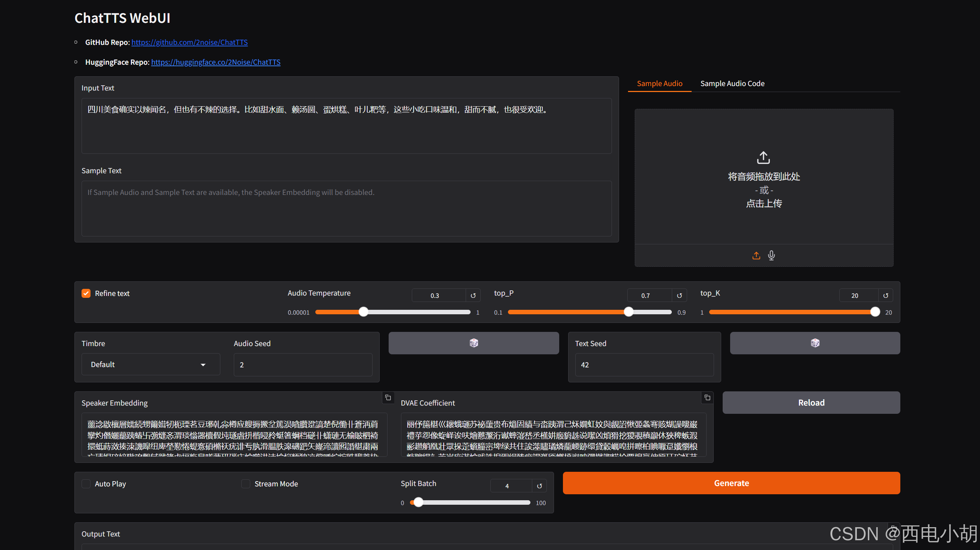Enable Stream Mode
This screenshot has height=550, width=980.
(245, 483)
